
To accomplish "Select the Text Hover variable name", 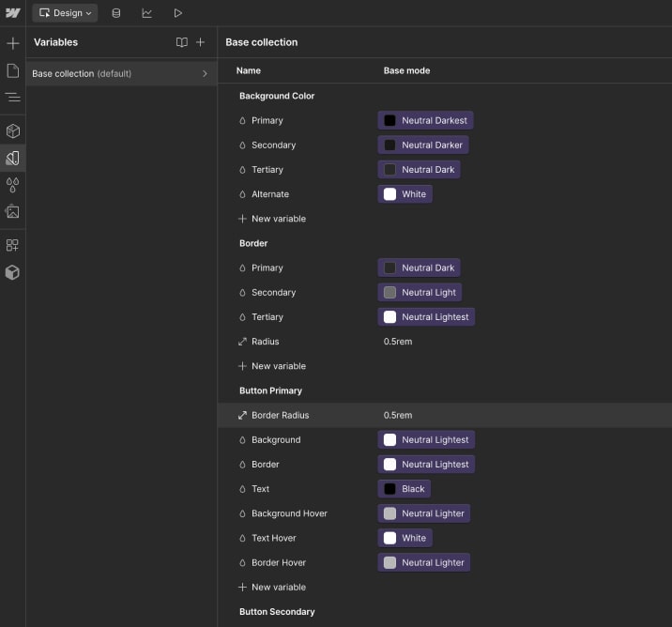I will tap(274, 538).
